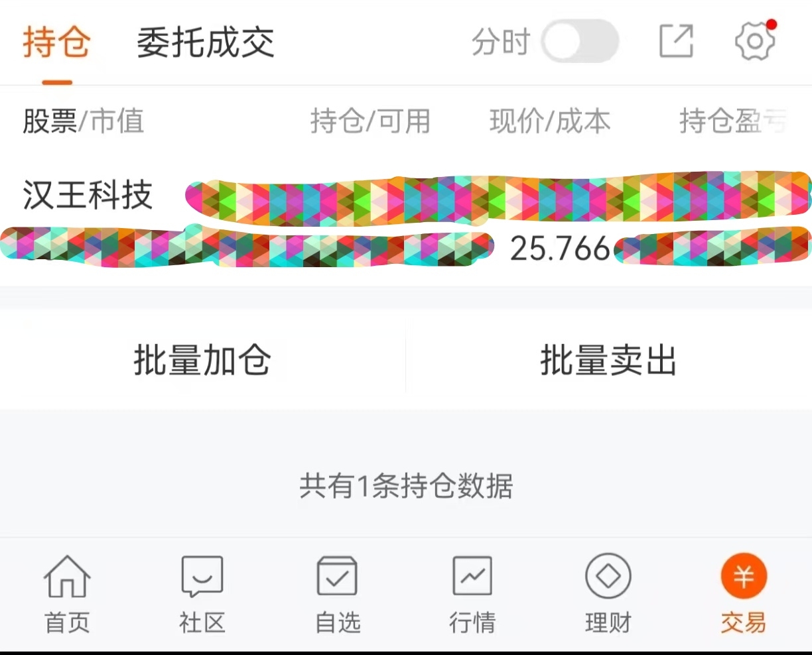
Task: Sort by 股票/市值 column header
Action: pyautogui.click(x=84, y=121)
